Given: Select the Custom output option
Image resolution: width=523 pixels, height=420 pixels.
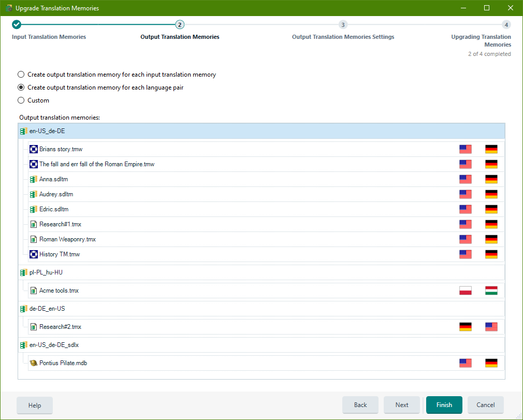Looking at the screenshot, I should click(x=21, y=100).
